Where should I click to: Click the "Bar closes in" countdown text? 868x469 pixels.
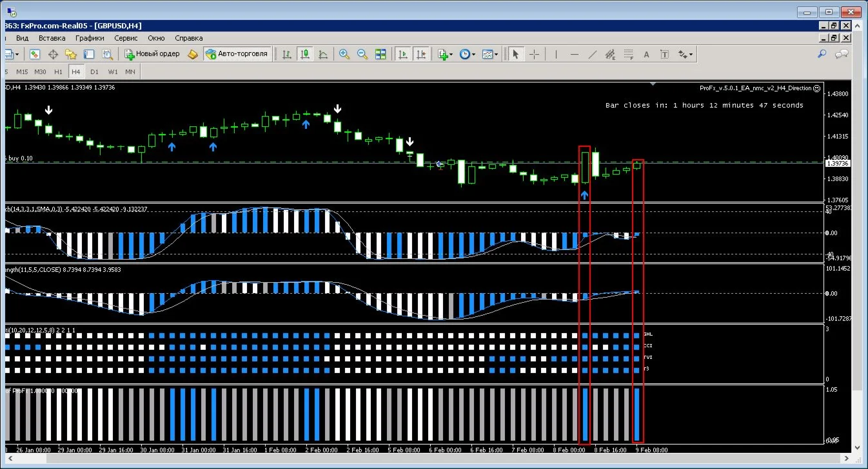[x=704, y=105]
